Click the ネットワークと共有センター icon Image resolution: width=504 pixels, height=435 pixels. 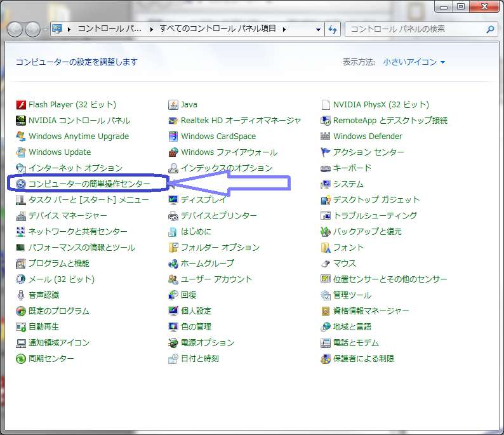[x=21, y=232]
